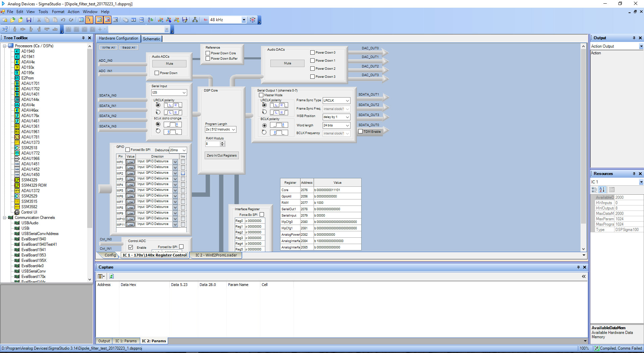The height and width of the screenshot is (353, 644).
Task: Collapse the Capture panel double-chevron
Action: pos(584,276)
